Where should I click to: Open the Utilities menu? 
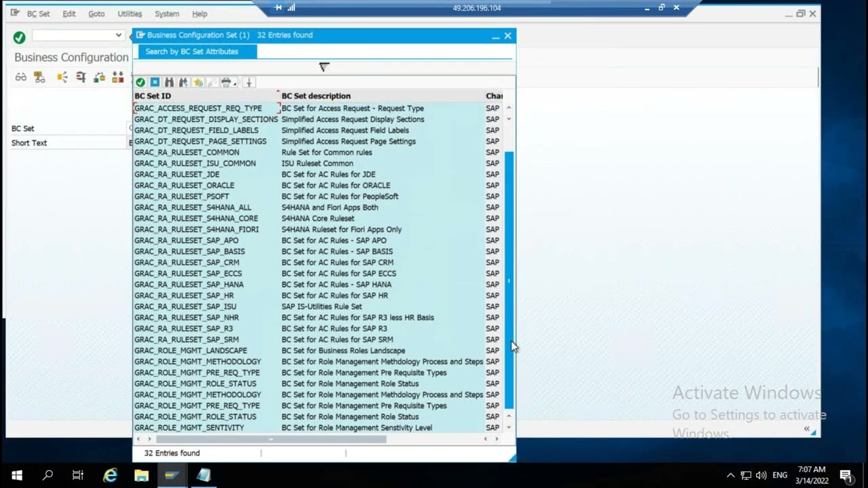pos(130,14)
